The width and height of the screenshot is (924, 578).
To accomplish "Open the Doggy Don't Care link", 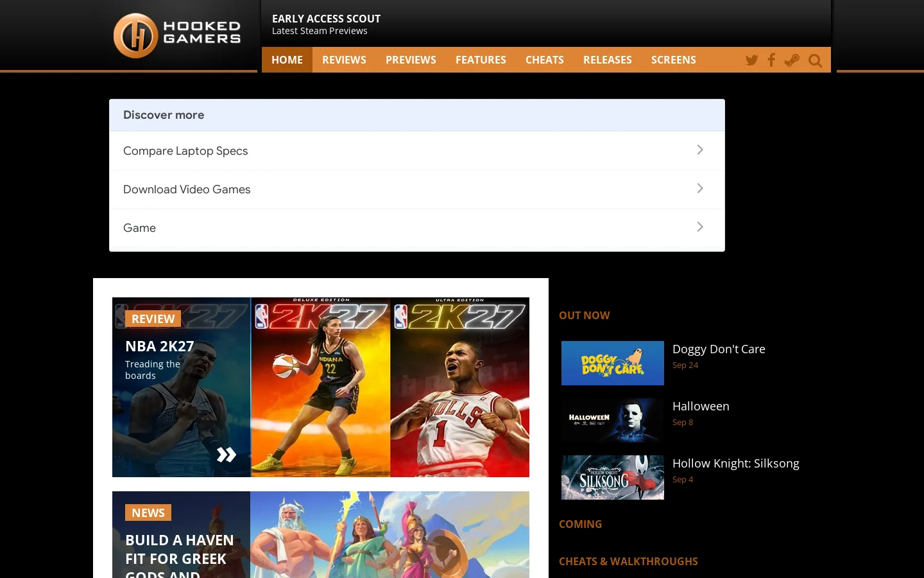I will [719, 349].
